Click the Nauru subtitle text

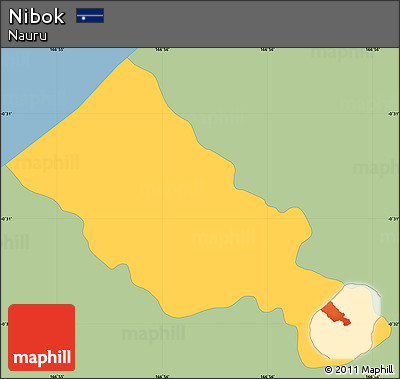tap(28, 35)
